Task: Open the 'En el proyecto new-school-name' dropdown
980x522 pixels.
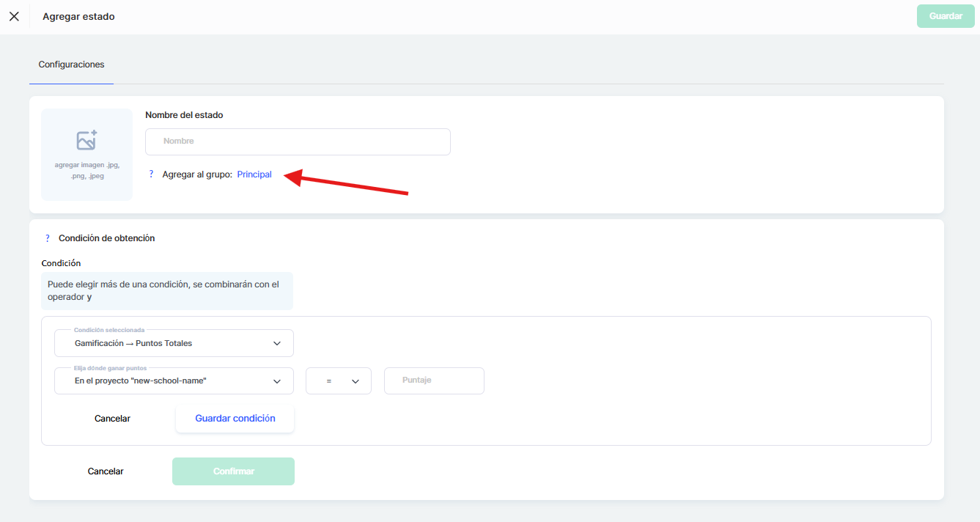Action: click(174, 381)
